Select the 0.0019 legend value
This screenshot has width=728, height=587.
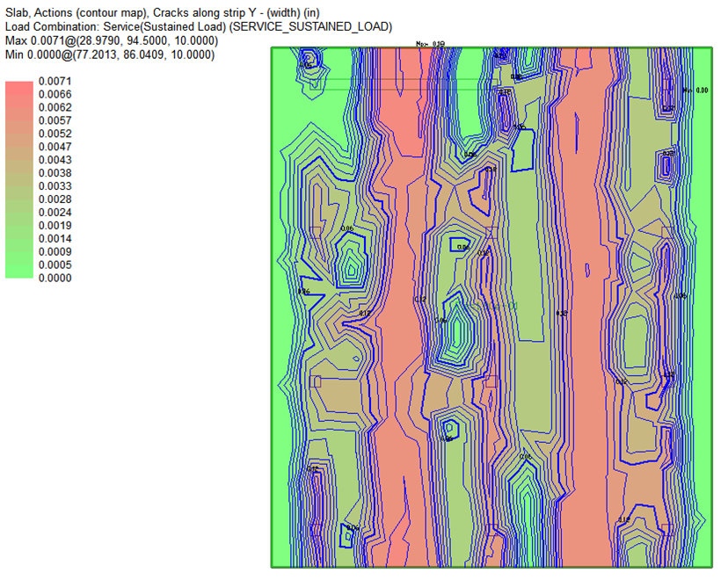[x=54, y=226]
